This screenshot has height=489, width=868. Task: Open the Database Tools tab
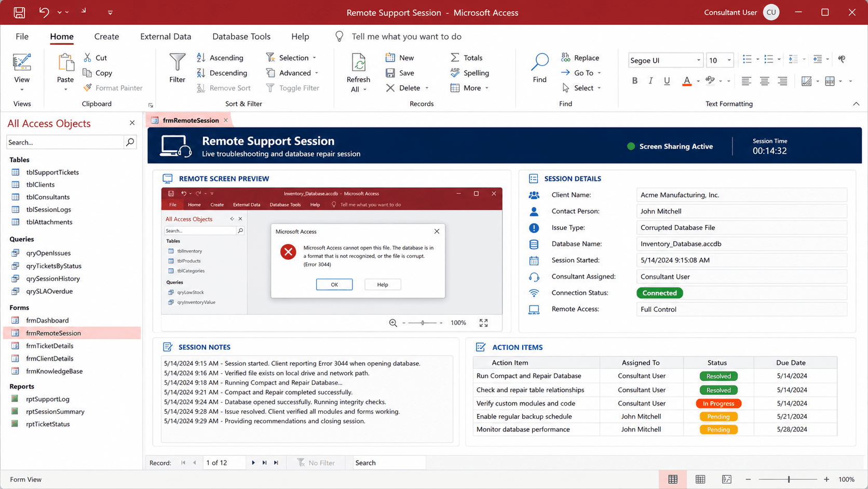point(241,36)
